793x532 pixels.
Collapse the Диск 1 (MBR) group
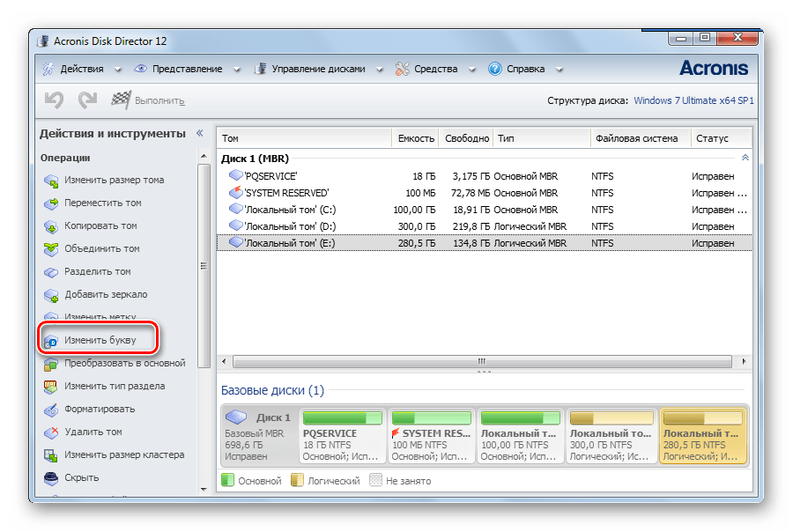(x=745, y=158)
